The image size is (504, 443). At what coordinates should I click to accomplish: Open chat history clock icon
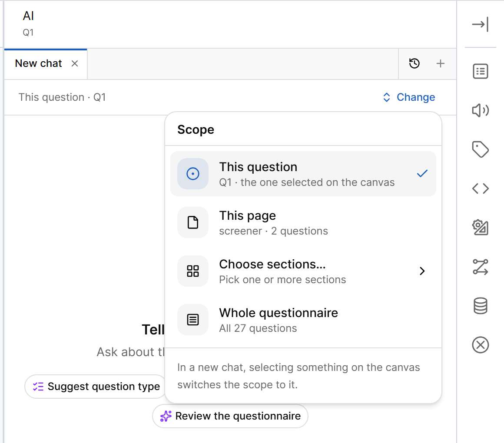pyautogui.click(x=414, y=63)
